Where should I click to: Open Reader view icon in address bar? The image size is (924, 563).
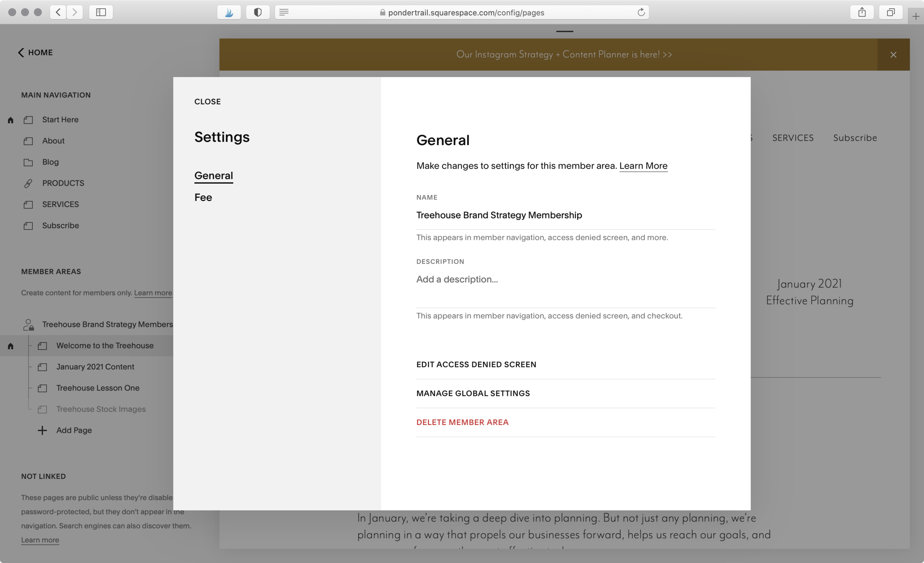click(284, 12)
